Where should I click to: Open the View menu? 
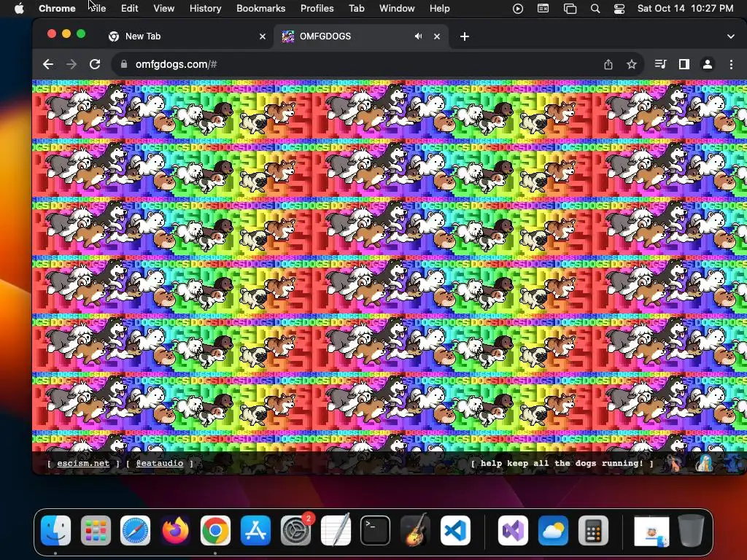[x=164, y=9]
